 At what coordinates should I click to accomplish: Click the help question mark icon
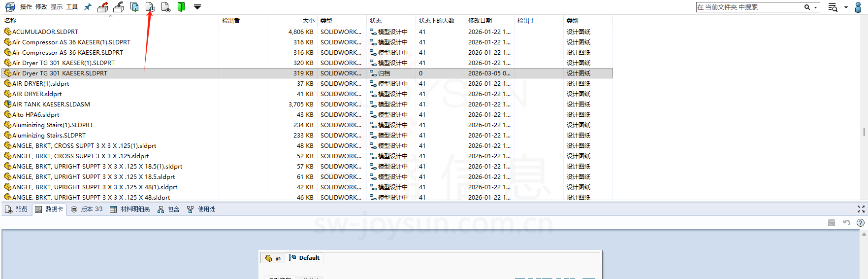tap(861, 223)
